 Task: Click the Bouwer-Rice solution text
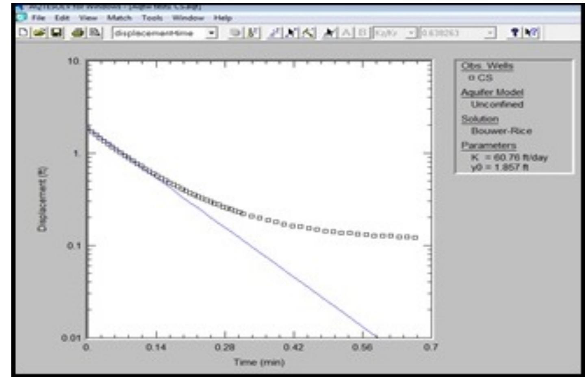501,131
